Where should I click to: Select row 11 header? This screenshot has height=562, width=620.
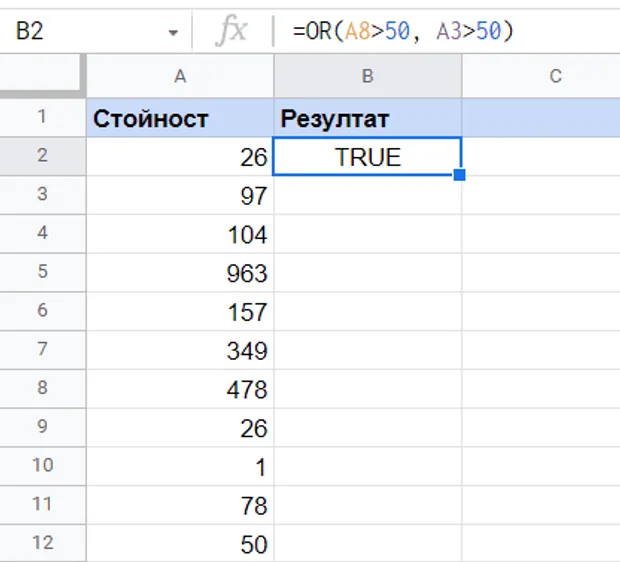pos(42,505)
